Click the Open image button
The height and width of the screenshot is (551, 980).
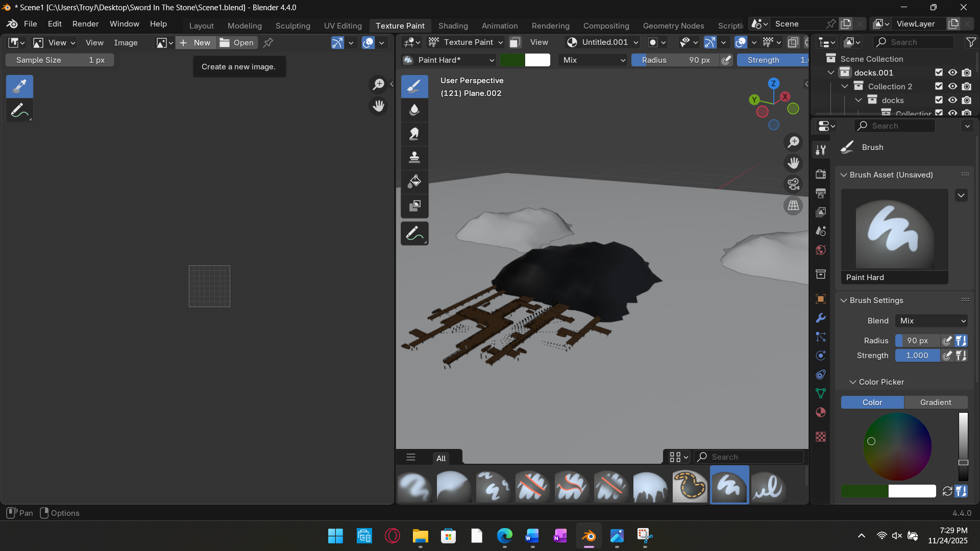[237, 43]
